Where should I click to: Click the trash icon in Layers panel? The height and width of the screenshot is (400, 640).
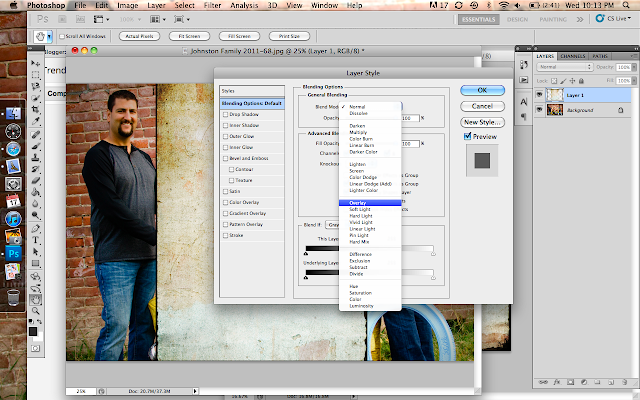[625, 381]
